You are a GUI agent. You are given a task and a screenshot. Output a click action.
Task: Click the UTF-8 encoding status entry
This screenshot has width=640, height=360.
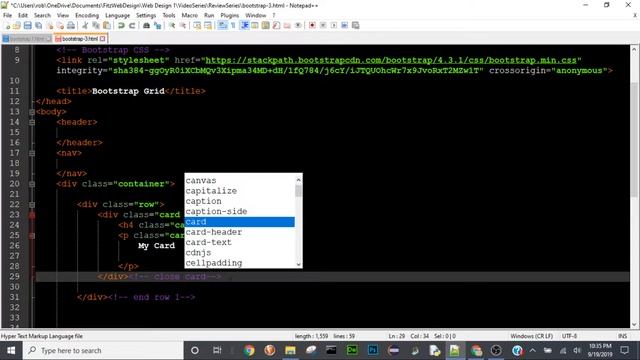(569, 336)
